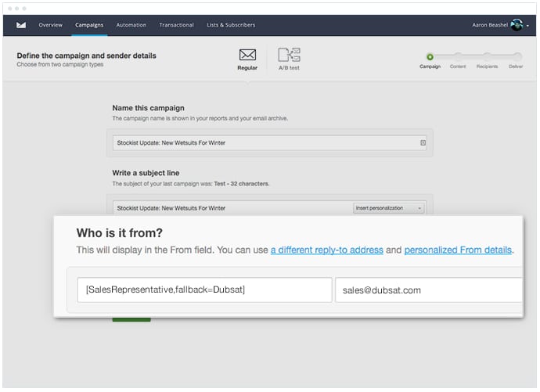
Task: Follow 'a different reply-to address' link
Action: [x=327, y=250]
